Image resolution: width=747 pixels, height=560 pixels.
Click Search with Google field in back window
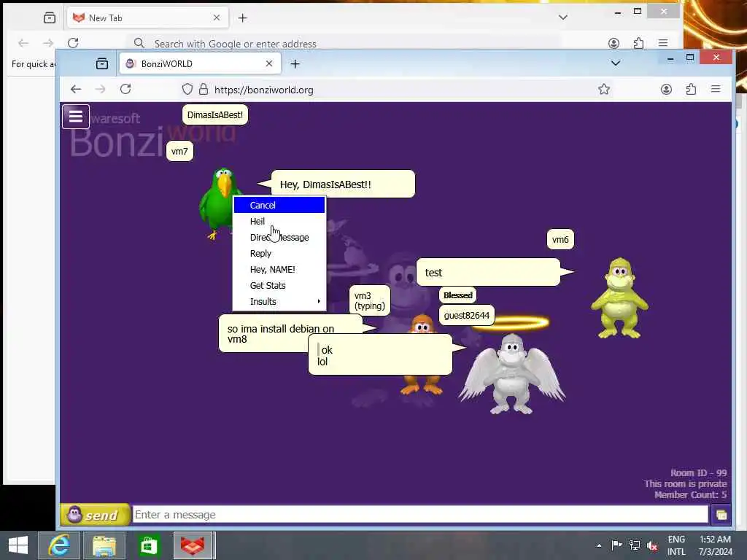tap(343, 43)
